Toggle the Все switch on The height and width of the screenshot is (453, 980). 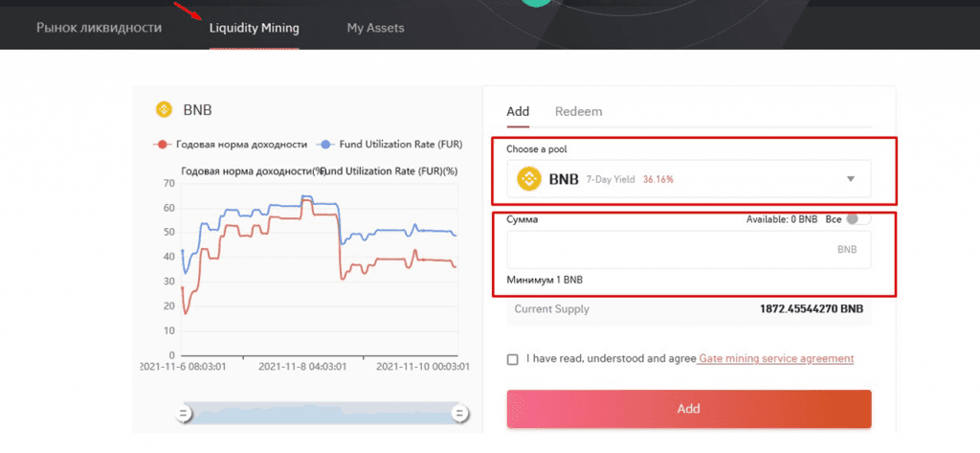(858, 219)
